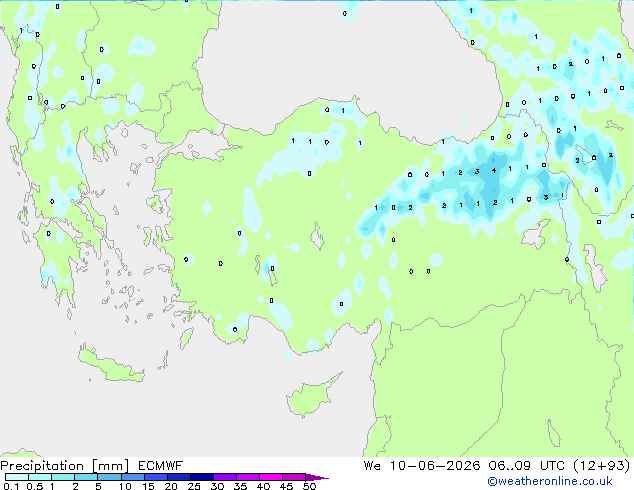Click the "35" legend scale label
This screenshot has height=490, width=634.
tap(240, 486)
